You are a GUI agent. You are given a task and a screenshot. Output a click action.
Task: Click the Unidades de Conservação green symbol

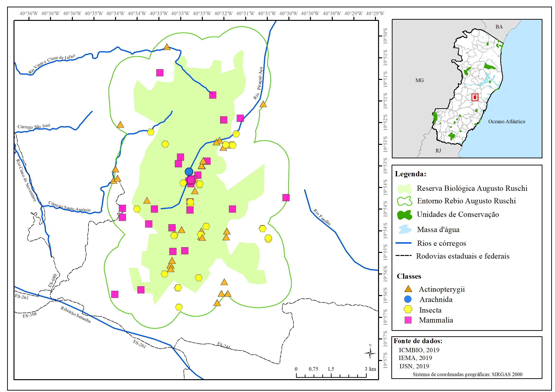click(405, 215)
